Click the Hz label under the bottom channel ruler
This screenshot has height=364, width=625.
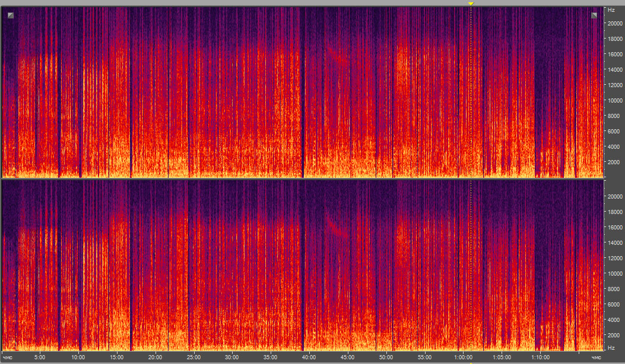(610, 347)
